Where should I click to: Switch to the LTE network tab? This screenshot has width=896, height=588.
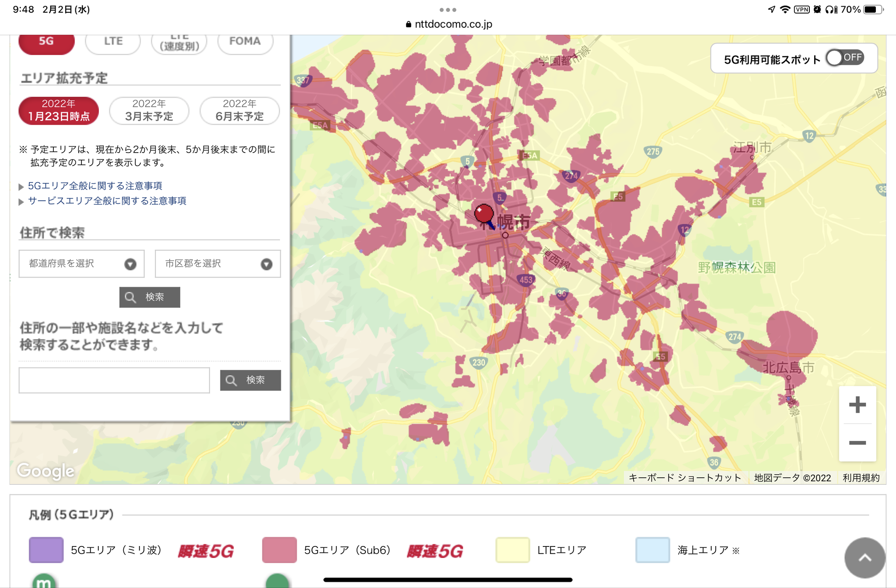pos(113,42)
